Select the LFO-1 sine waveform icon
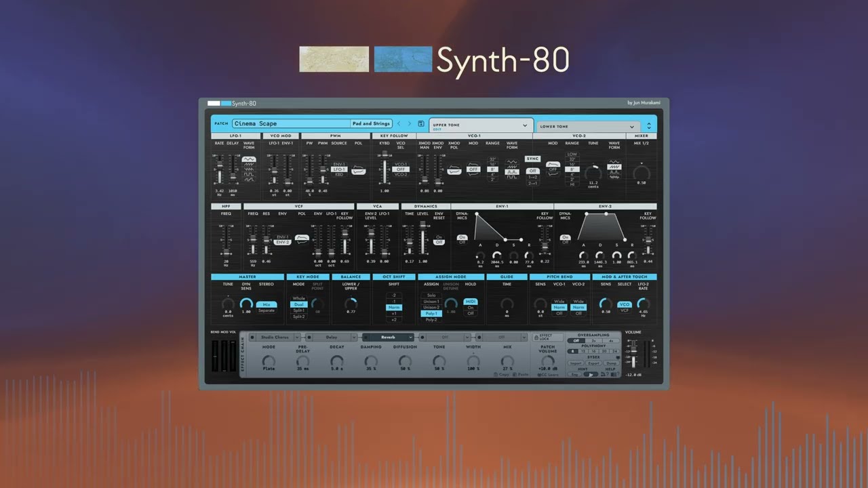 [249, 159]
